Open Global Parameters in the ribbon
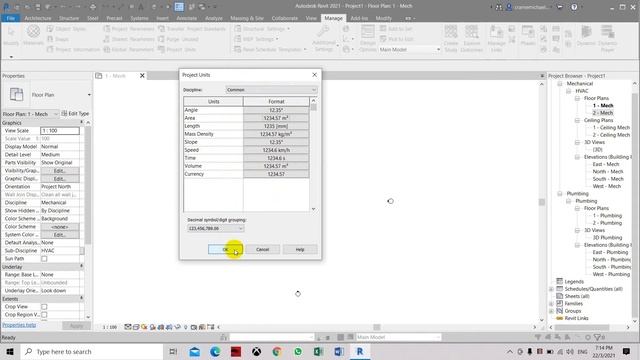 (129, 49)
